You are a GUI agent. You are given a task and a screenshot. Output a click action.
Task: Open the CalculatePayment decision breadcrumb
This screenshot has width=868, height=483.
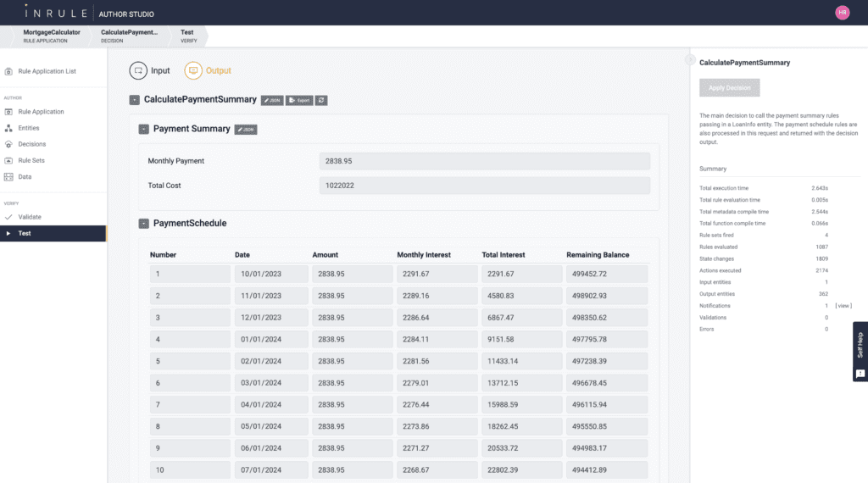click(129, 36)
